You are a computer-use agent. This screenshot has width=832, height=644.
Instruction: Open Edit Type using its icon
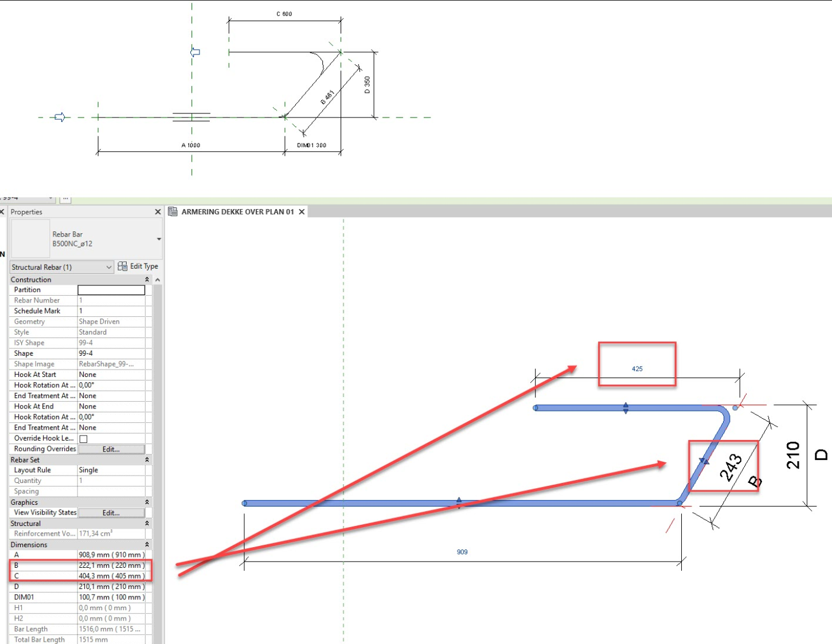[123, 266]
